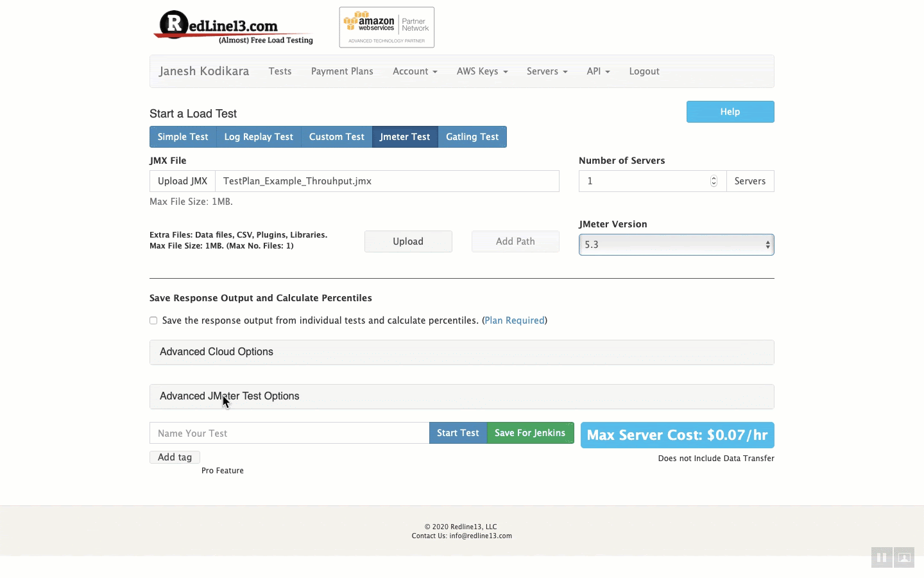The width and height of the screenshot is (924, 578).
Task: Open the Servers dropdown in navbar
Action: point(547,71)
